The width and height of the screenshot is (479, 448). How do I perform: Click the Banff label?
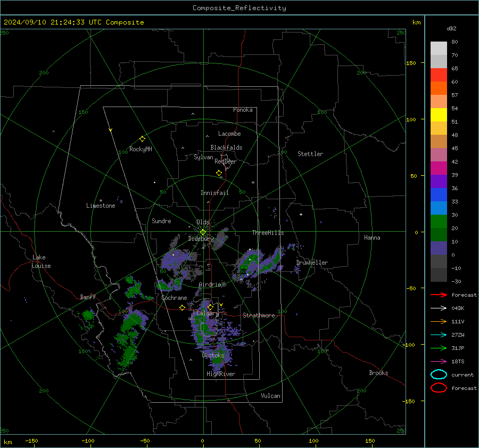(88, 297)
